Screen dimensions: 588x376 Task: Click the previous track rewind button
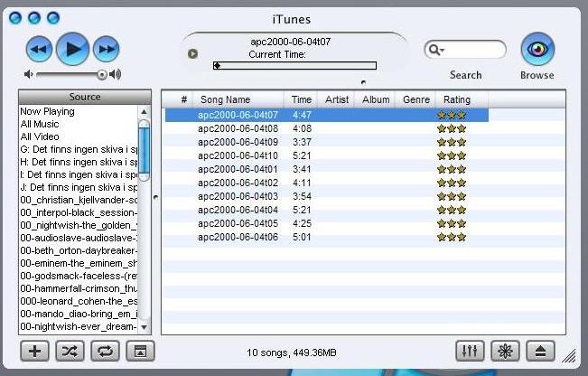pyautogui.click(x=39, y=49)
